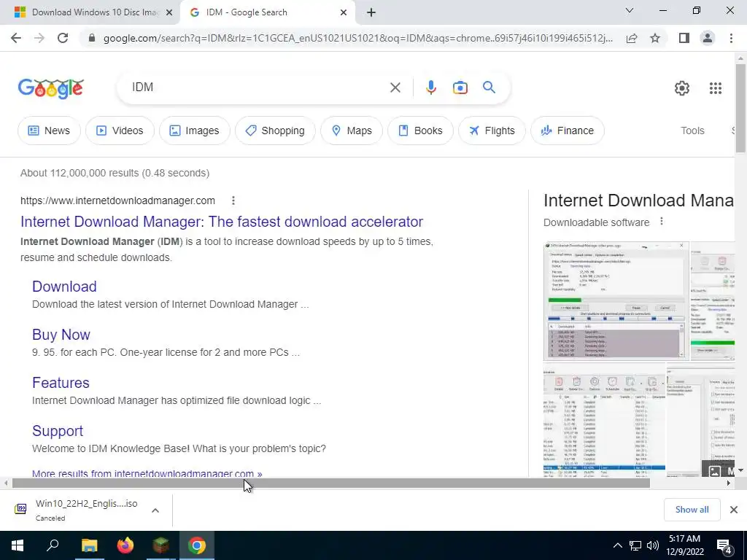The height and width of the screenshot is (560, 747).
Task: Open the Chrome profile avatar menu
Action: [x=708, y=38]
